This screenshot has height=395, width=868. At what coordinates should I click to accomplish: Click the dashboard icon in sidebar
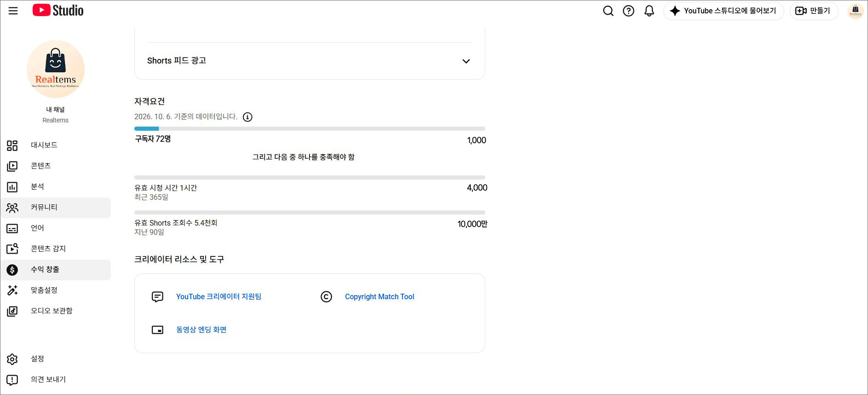coord(12,145)
